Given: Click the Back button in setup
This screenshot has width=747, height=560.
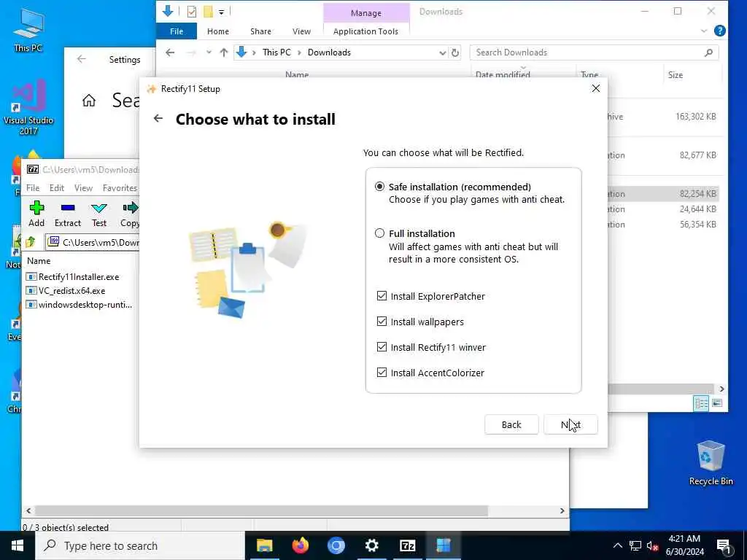Looking at the screenshot, I should [x=511, y=424].
